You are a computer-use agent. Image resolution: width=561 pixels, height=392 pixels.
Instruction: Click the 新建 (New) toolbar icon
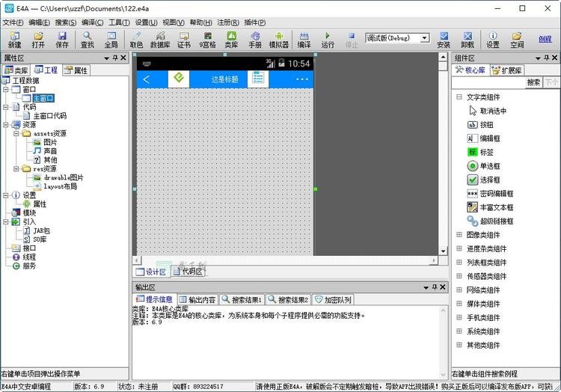coord(15,40)
